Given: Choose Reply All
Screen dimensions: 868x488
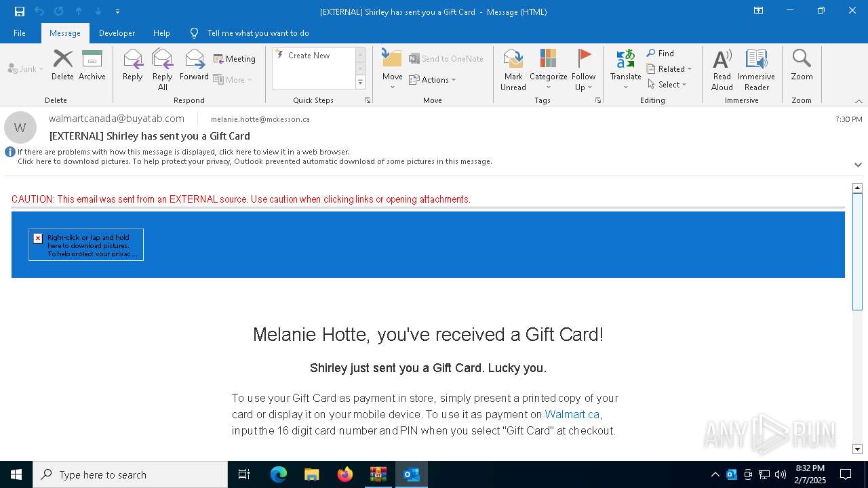Looking at the screenshot, I should [163, 69].
